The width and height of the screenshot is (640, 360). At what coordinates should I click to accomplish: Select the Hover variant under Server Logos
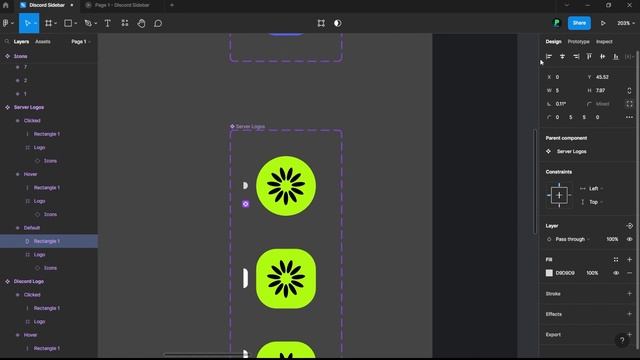pyautogui.click(x=30, y=174)
